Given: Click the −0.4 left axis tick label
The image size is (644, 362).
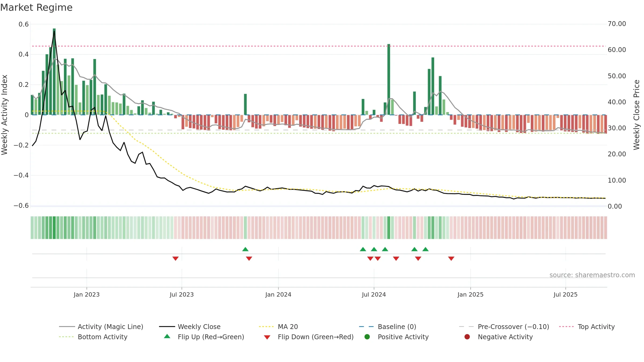Looking at the screenshot, I should click(x=21, y=175).
